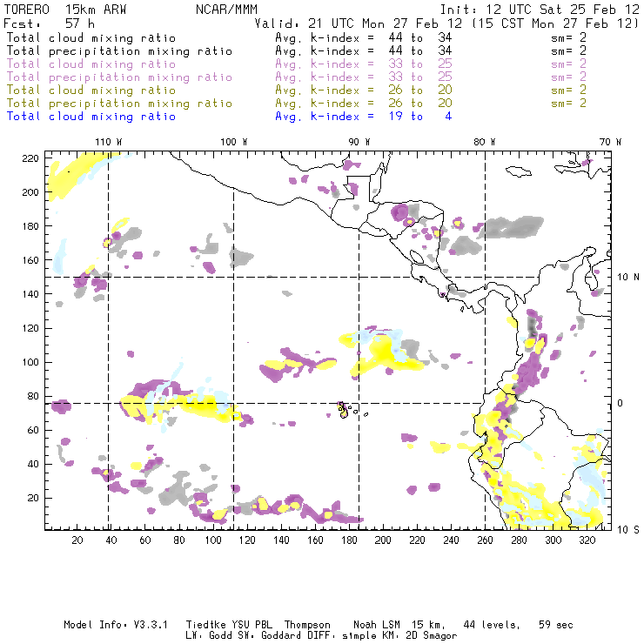Click "220" on the horizontal axis
This screenshot has width=644, height=644.
click(x=417, y=540)
